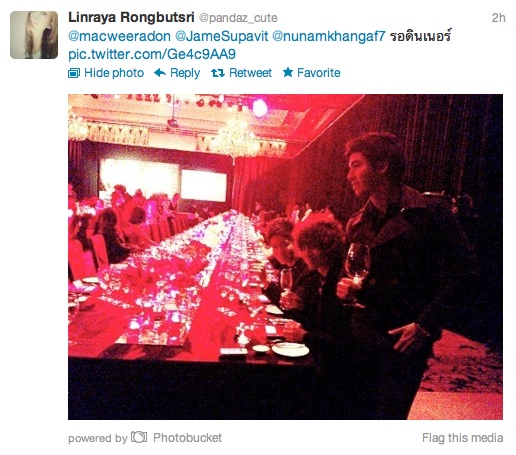Open the @macweeradon mention
The width and height of the screenshot is (516, 455).
click(119, 36)
